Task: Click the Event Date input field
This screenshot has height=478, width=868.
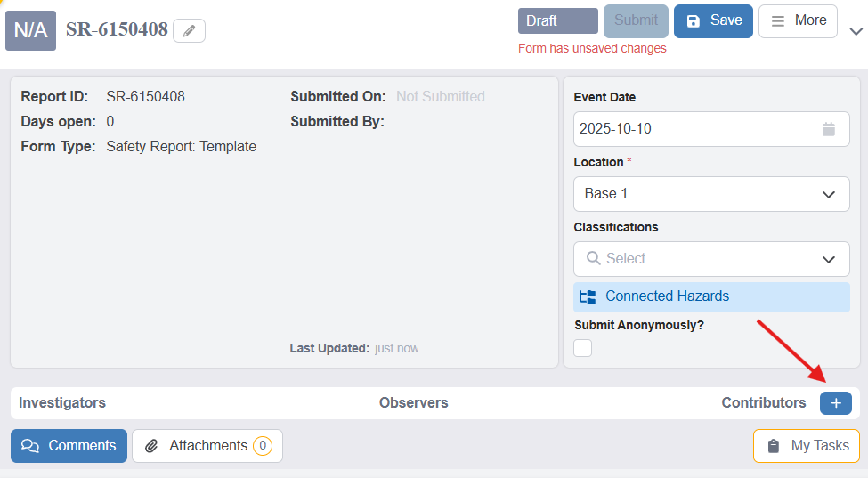Action: point(694,129)
